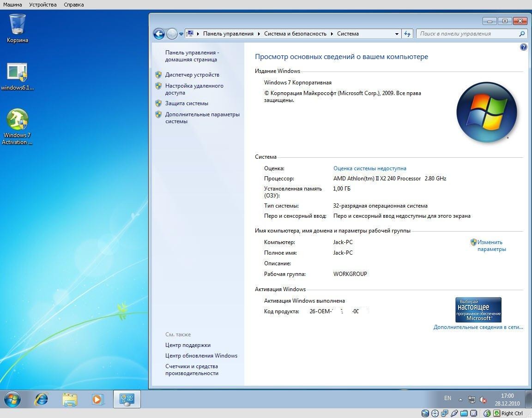Open the Устройства menu
The height and width of the screenshot is (418, 532).
(43, 5)
